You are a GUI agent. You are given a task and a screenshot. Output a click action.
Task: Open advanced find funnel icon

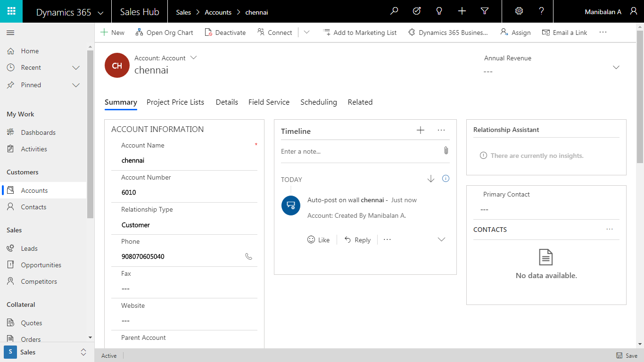pyautogui.click(x=485, y=11)
